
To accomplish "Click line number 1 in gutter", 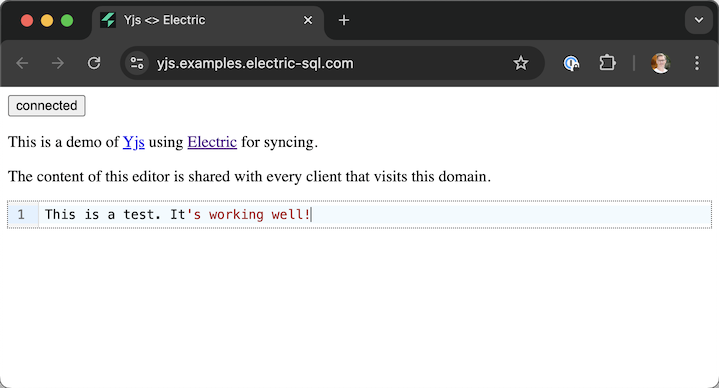I will tap(21, 214).
